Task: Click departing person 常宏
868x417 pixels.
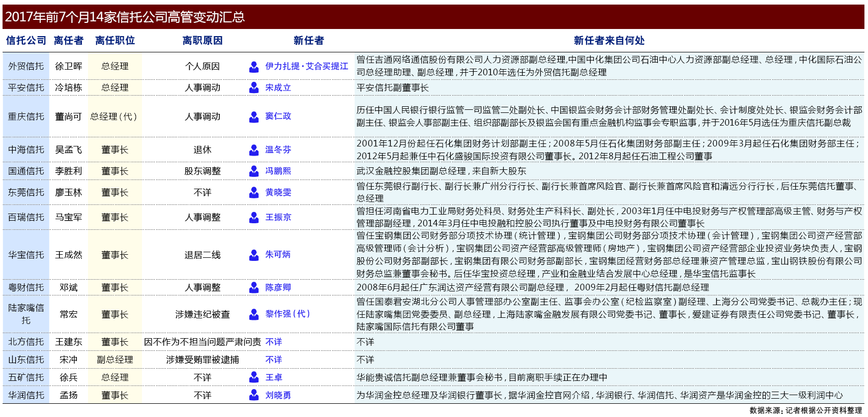Action: (x=69, y=314)
